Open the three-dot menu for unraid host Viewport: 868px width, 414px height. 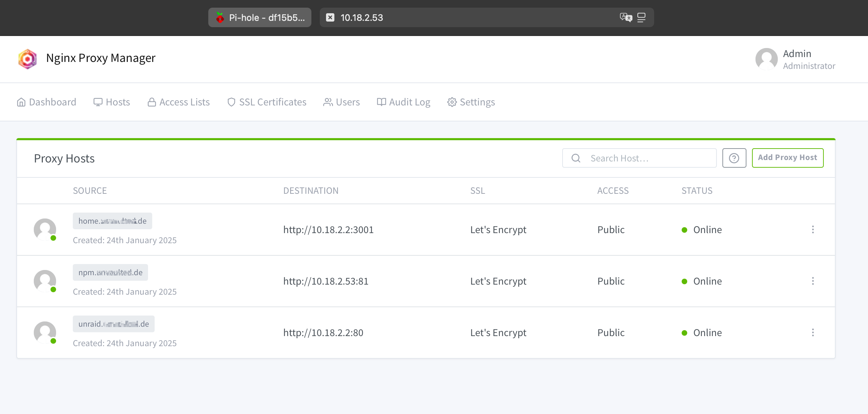[813, 333]
